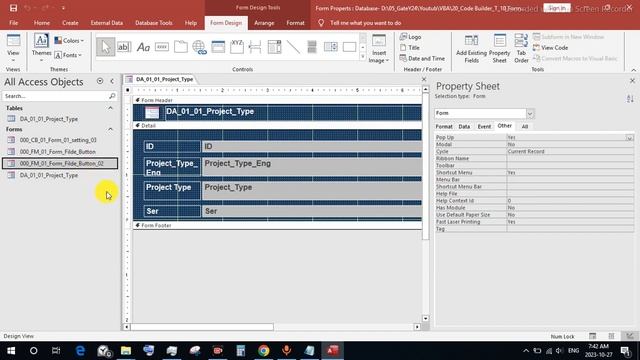The width and height of the screenshot is (640, 360).
Task: Select form 000_CB_01_Form_01_setting_03
Action: point(58,140)
